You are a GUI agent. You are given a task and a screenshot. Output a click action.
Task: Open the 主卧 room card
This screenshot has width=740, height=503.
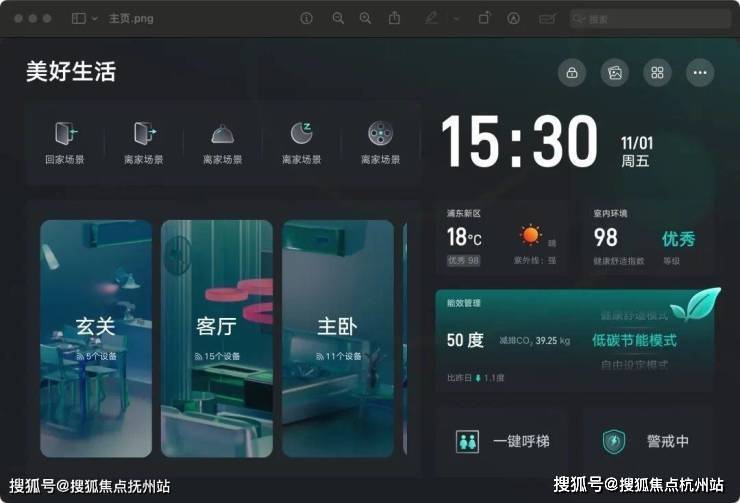click(337, 338)
